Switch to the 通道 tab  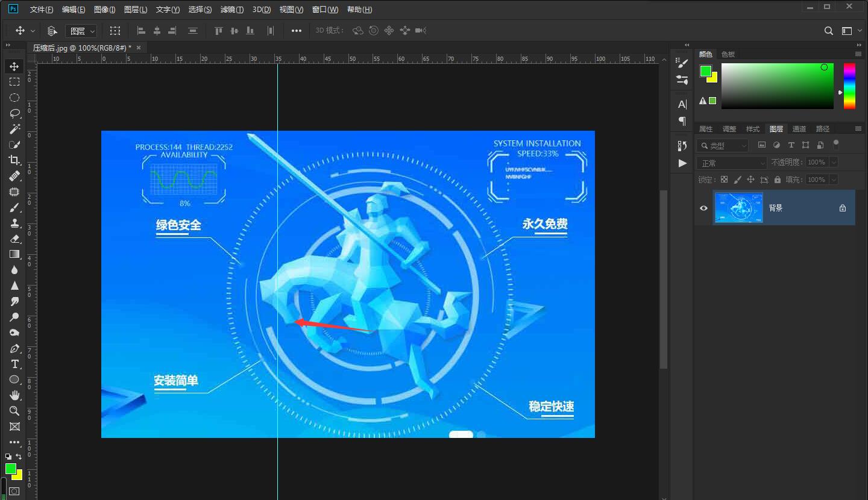pyautogui.click(x=799, y=129)
